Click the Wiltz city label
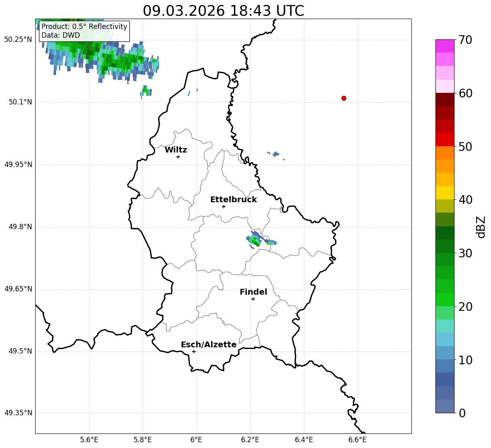The height and width of the screenshot is (448, 491). [x=176, y=150]
